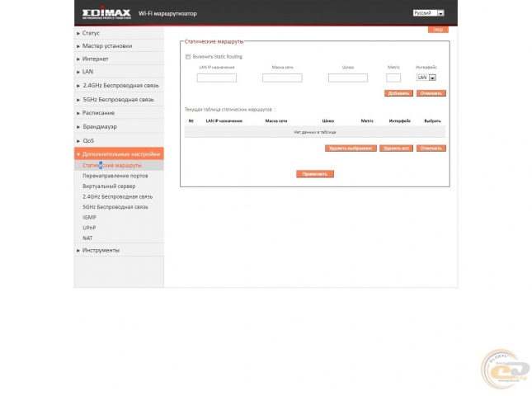Image resolution: width=532 pixels, height=396 pixels.
Task: Click the Нет данных в таблице row
Action: tap(315, 132)
